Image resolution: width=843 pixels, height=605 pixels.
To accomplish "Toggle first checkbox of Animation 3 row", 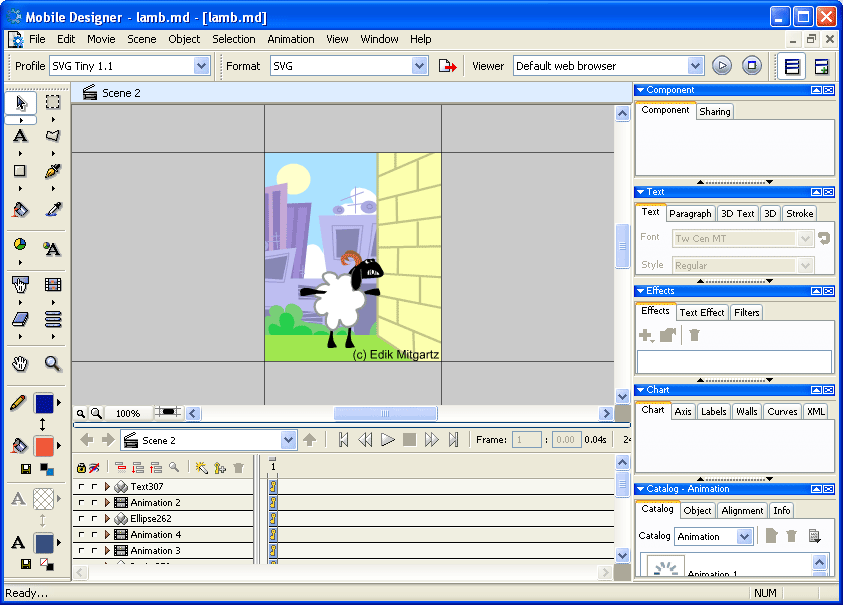I will click(81, 551).
